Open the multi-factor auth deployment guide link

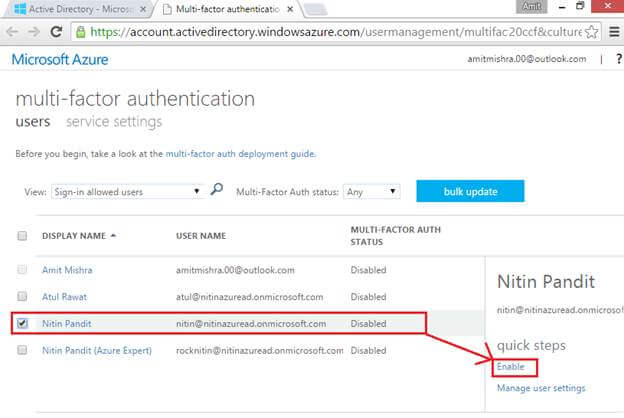pos(240,154)
